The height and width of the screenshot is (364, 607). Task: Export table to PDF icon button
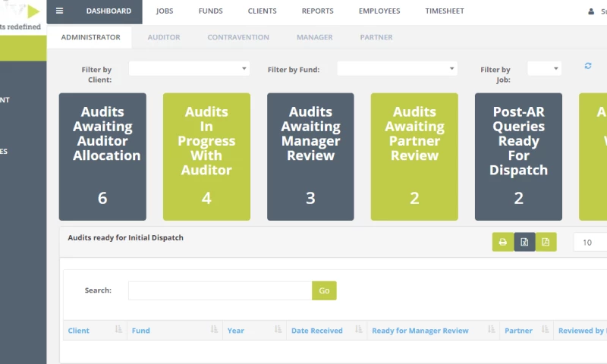point(546,242)
